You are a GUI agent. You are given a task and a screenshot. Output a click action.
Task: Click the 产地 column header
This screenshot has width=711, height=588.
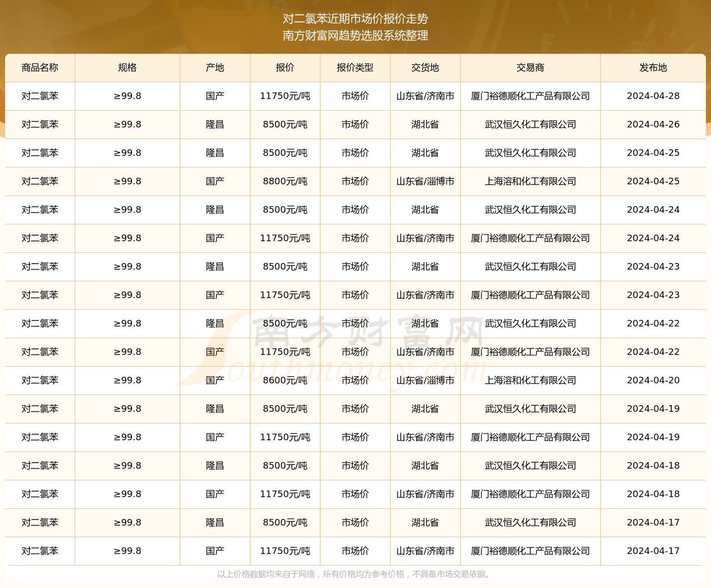[x=215, y=68]
